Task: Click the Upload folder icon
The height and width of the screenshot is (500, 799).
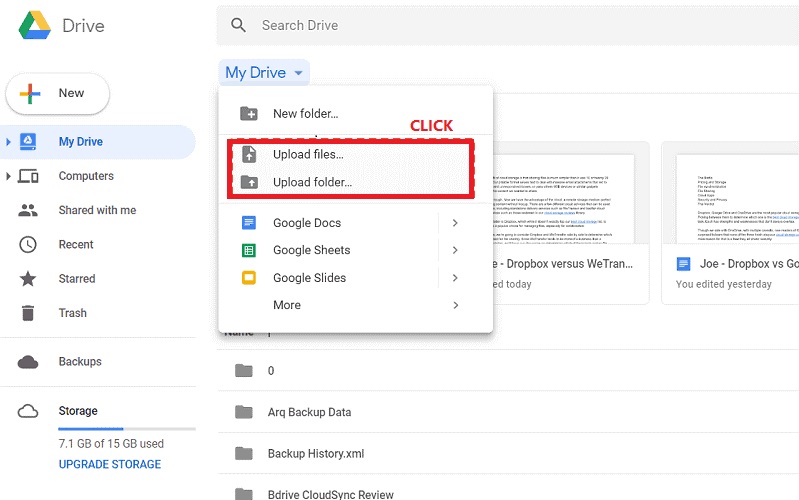Action: [249, 182]
